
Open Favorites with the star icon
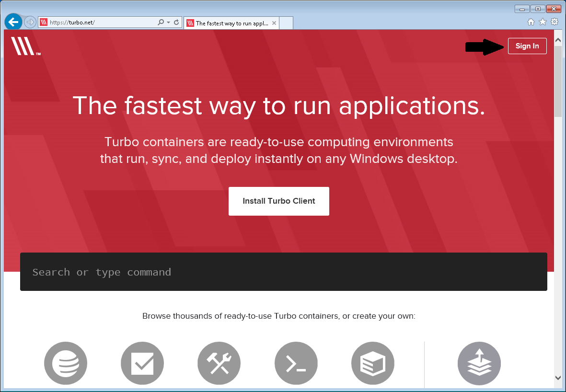(543, 22)
